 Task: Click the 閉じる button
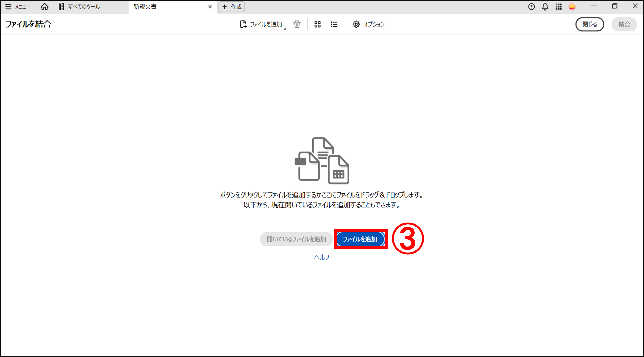pos(589,24)
